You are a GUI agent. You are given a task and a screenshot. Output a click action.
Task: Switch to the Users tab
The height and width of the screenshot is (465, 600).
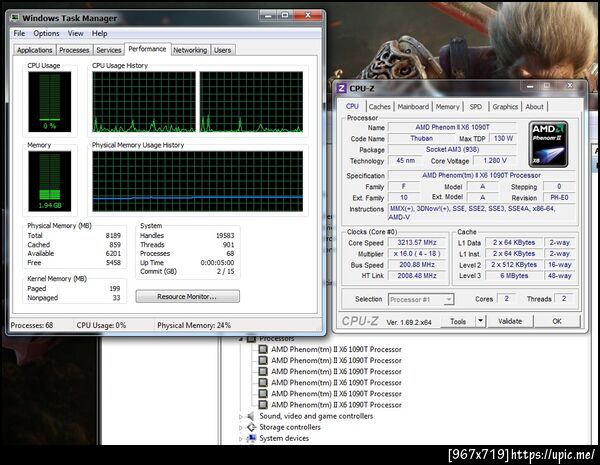(x=222, y=50)
